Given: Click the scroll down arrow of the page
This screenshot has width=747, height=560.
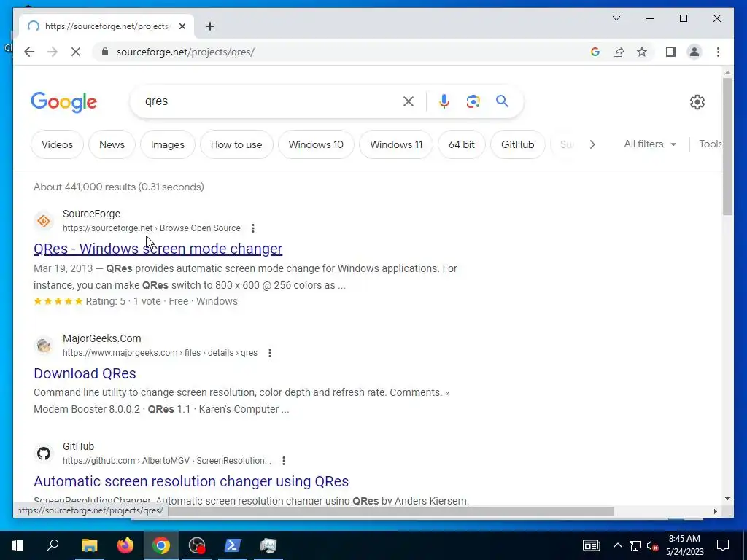Looking at the screenshot, I should point(727,499).
